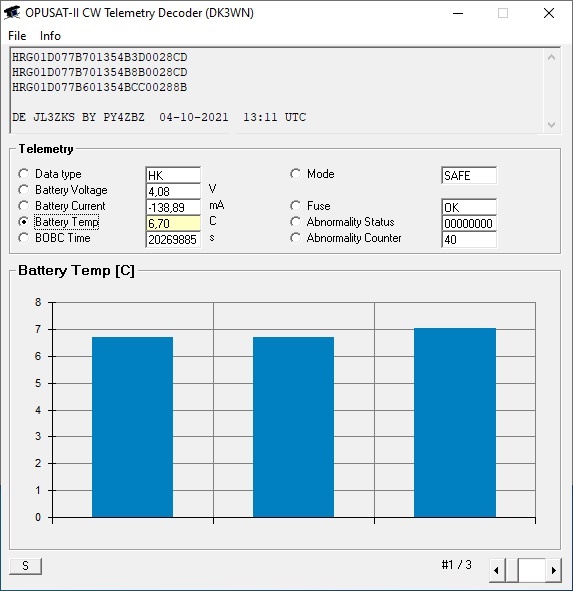Select the Battery Current radio button

24,206
